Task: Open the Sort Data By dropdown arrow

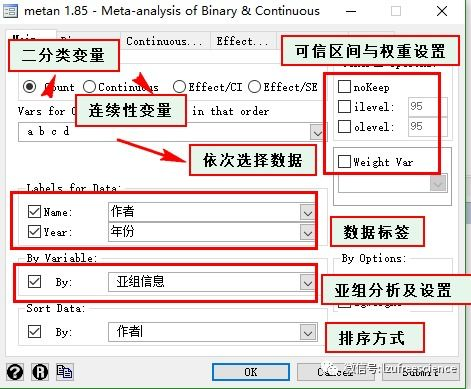Action: pos(307,332)
